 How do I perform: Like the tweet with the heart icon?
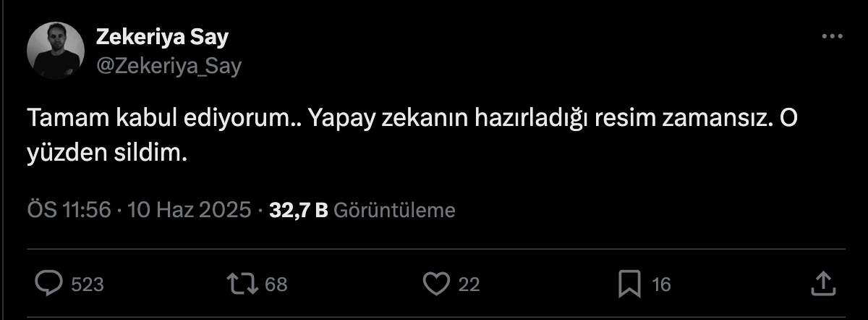tap(435, 284)
